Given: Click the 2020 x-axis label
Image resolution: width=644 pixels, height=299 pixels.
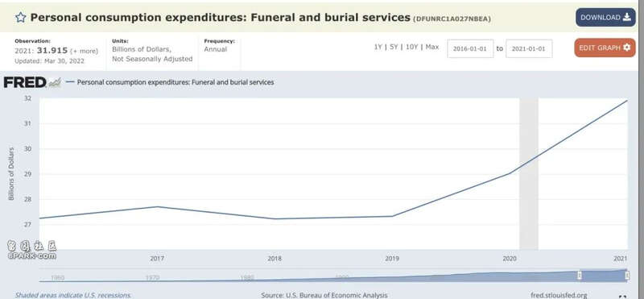Looking at the screenshot, I should 510,259.
